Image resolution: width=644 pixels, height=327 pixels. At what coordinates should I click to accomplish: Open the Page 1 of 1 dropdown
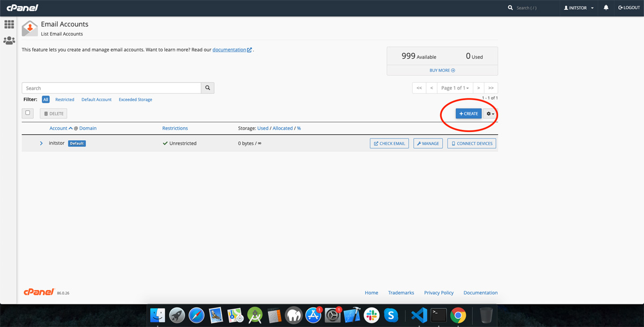click(455, 88)
